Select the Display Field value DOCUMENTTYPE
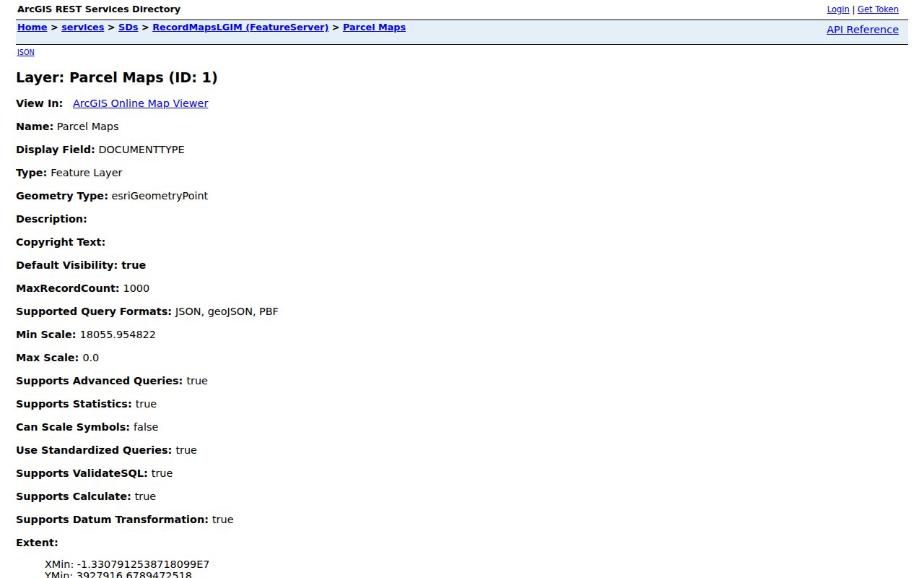 tap(141, 150)
